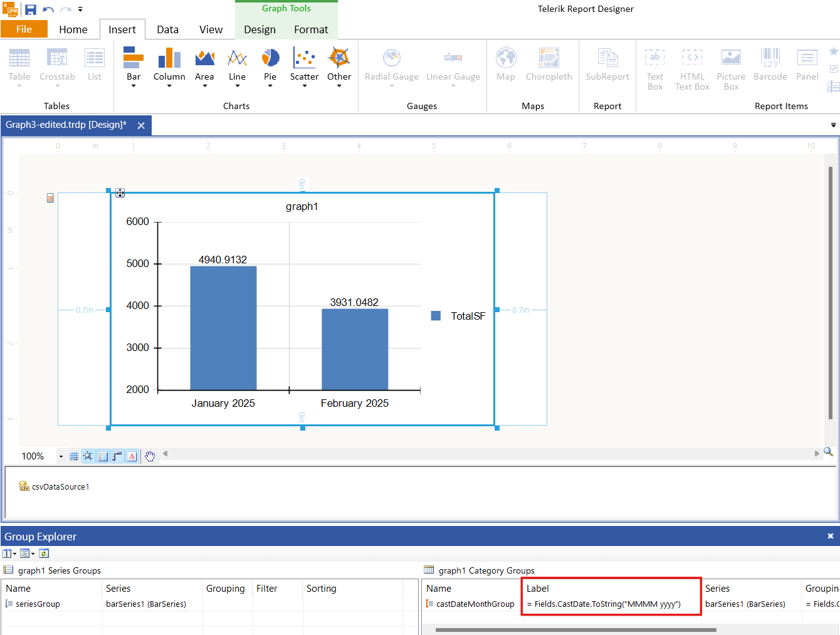Save the report with the floppy disk icon
The image size is (840, 635).
(30, 9)
